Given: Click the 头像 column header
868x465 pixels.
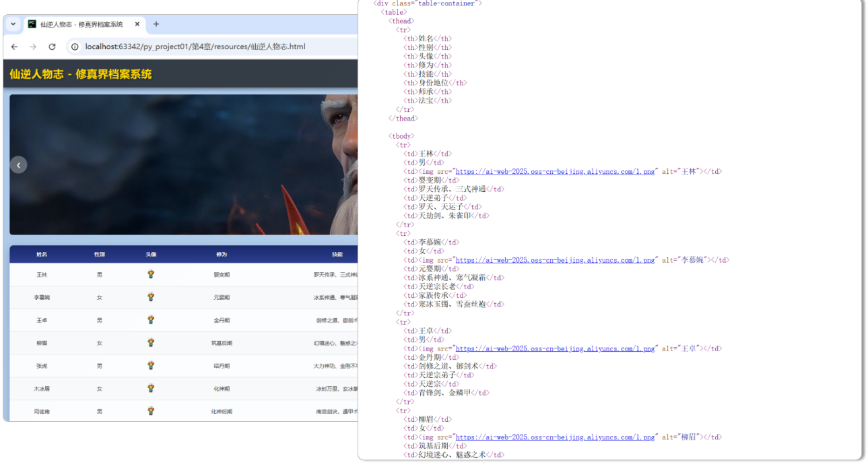Looking at the screenshot, I should click(151, 255).
